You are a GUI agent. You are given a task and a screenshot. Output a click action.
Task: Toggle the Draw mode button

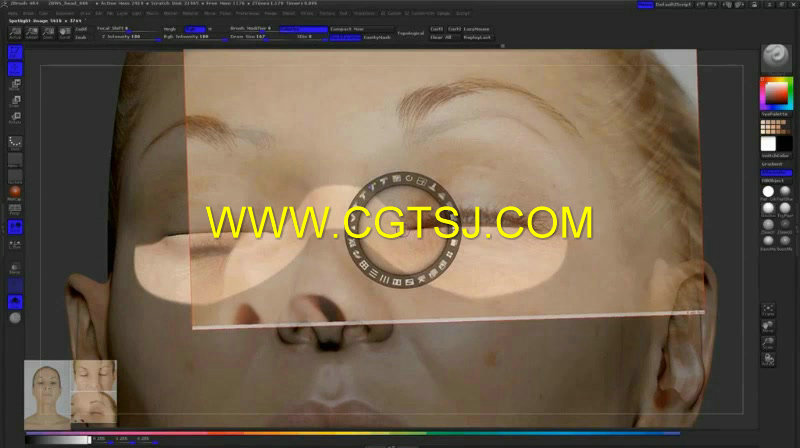pyautogui.click(x=15, y=69)
